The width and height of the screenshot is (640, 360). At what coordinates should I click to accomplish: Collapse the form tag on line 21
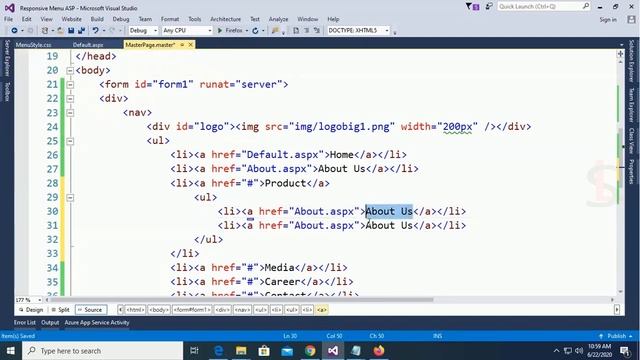[x=70, y=85]
